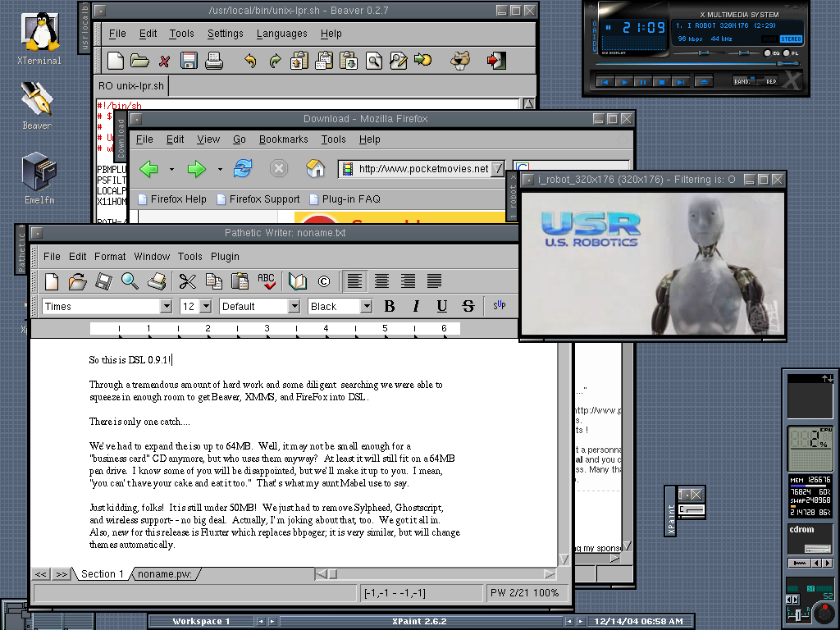Image resolution: width=840 pixels, height=630 pixels.
Task: Toggle Bold formatting in Pathetic Writer
Action: point(390,306)
